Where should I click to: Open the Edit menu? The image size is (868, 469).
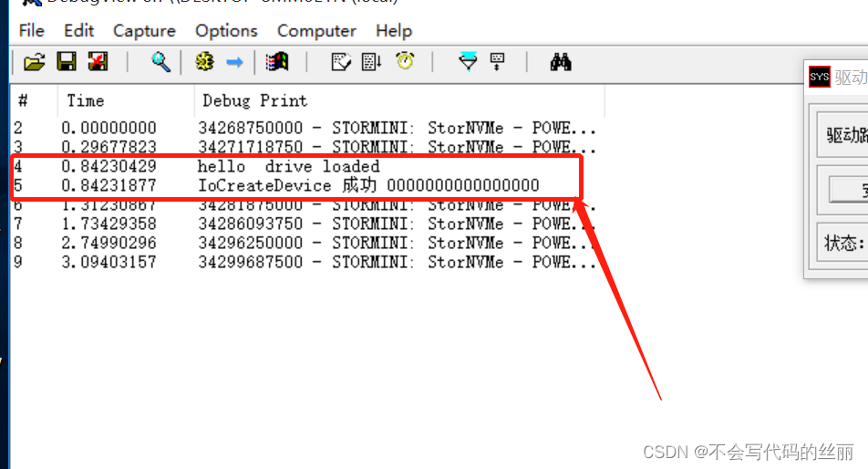point(79,30)
